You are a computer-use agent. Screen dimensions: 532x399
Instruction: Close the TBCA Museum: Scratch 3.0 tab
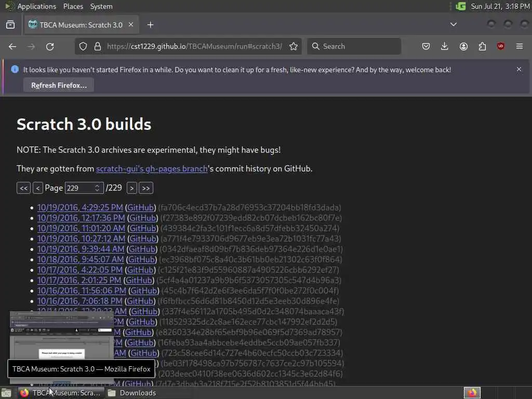point(131,24)
